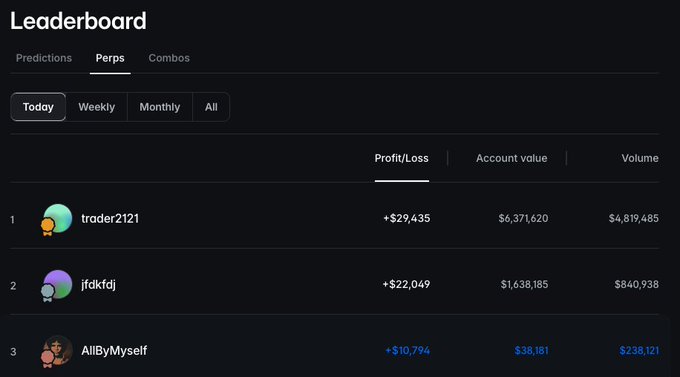Click the +$22,049 profit value
The width and height of the screenshot is (680, 377).
click(406, 284)
